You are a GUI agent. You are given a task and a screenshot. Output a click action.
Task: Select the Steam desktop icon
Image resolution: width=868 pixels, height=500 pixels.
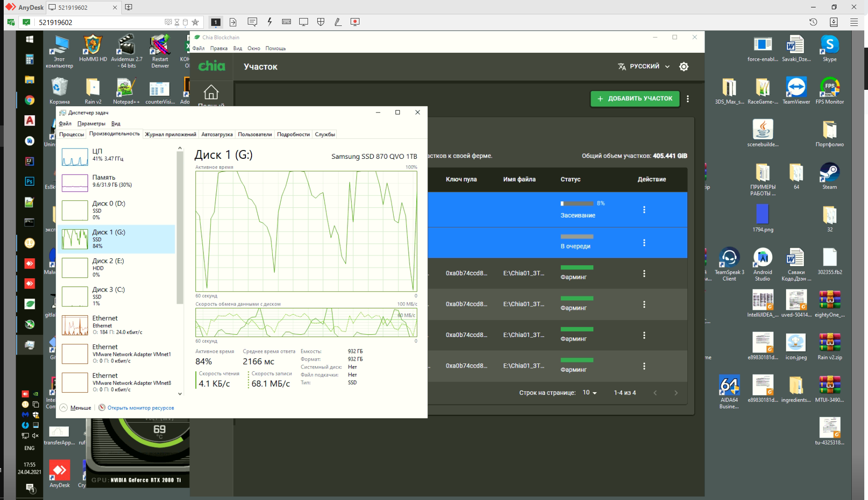830,176
